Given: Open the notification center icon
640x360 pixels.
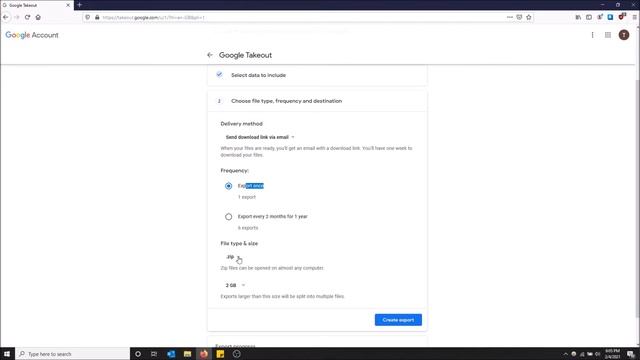Looking at the screenshot, I should tap(631, 354).
